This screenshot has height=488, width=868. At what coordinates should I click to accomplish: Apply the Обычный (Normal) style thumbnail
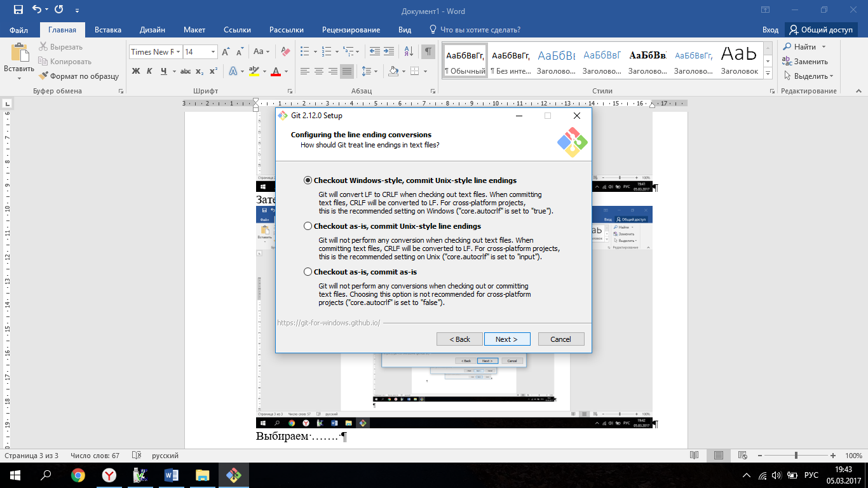tap(465, 60)
